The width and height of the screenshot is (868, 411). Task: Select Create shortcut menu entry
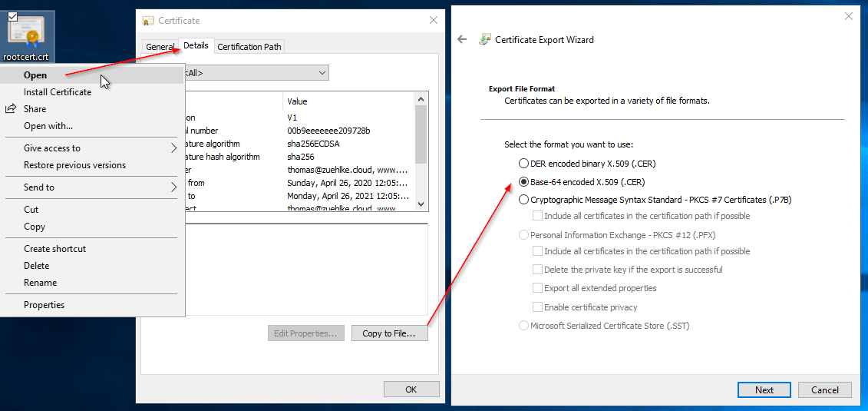[92, 249]
